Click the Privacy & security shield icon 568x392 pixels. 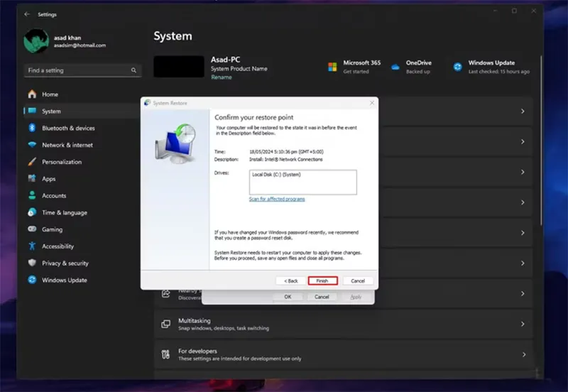coord(32,263)
